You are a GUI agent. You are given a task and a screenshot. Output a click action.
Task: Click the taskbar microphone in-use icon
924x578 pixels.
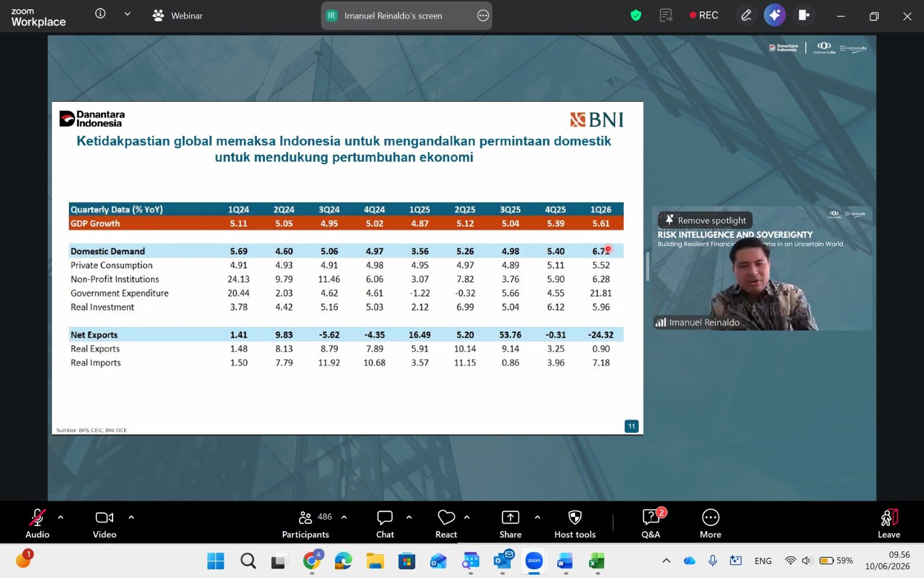(x=713, y=561)
